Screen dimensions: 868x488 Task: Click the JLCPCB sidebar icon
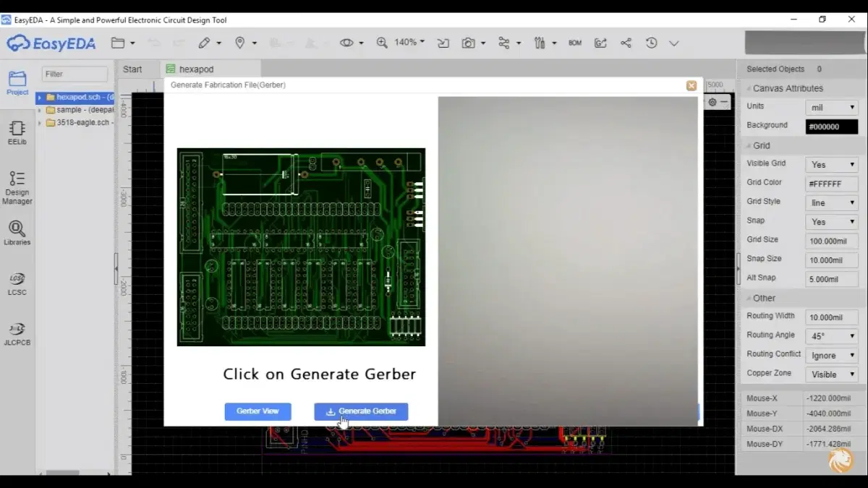coord(17,333)
